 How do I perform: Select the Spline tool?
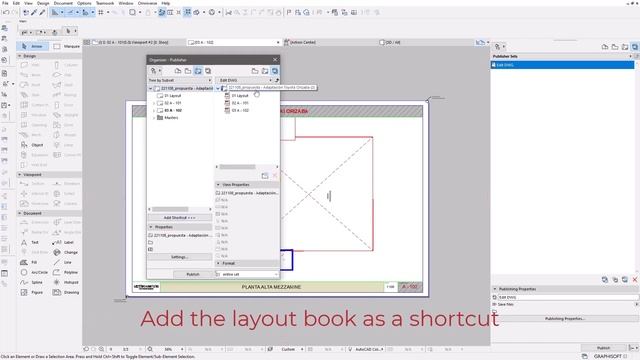[x=31, y=282]
